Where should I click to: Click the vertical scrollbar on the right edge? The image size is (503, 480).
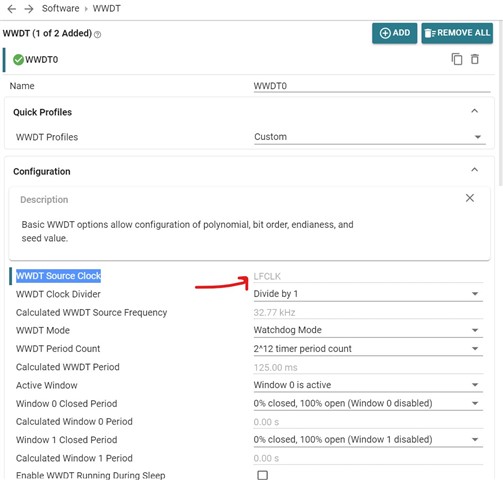pos(500,103)
